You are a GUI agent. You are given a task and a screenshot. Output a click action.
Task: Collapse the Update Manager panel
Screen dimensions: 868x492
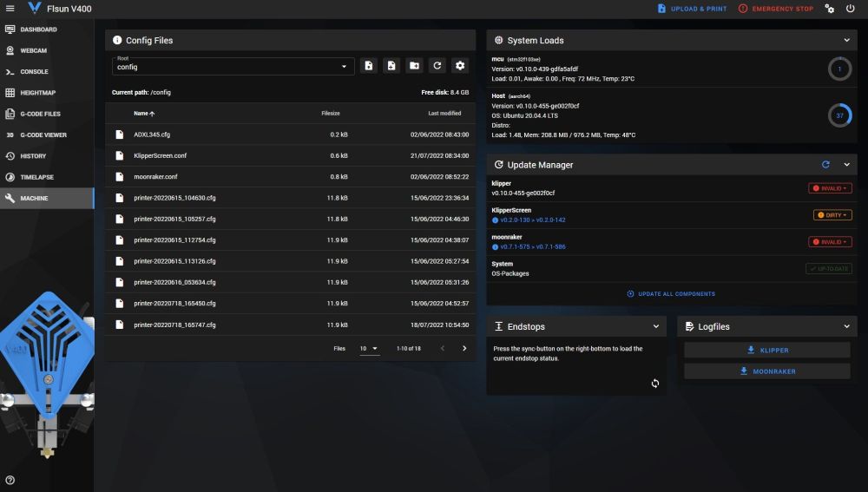[846, 164]
